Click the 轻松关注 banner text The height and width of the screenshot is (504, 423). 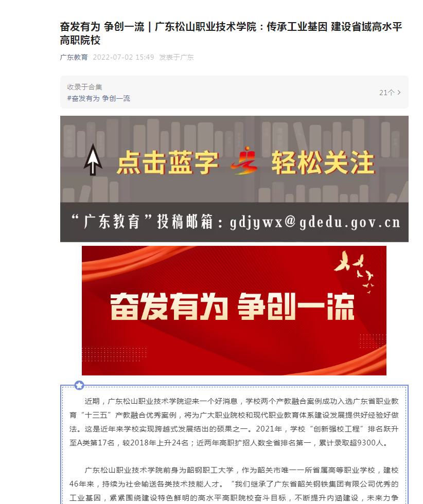tap(323, 163)
